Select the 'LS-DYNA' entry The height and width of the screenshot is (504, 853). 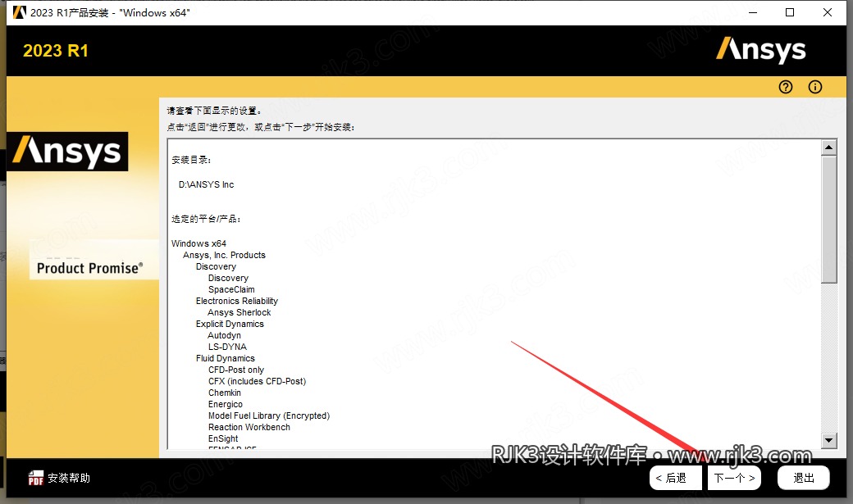coord(227,347)
